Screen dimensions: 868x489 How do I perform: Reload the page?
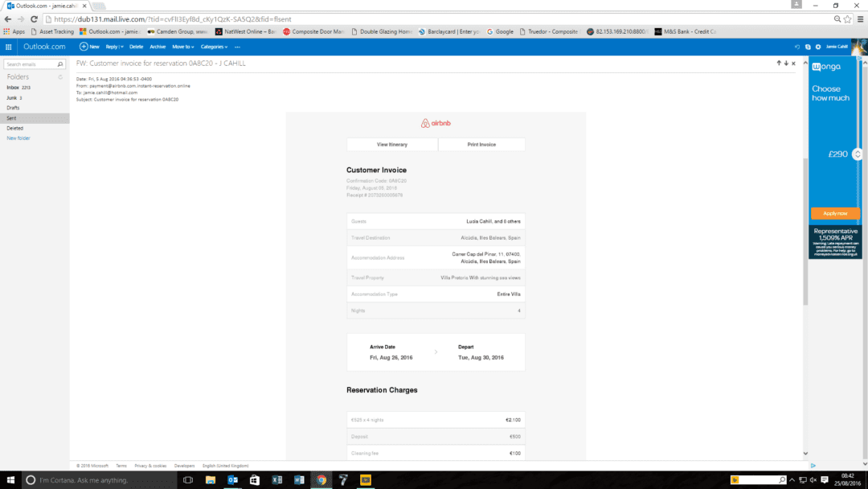point(35,18)
